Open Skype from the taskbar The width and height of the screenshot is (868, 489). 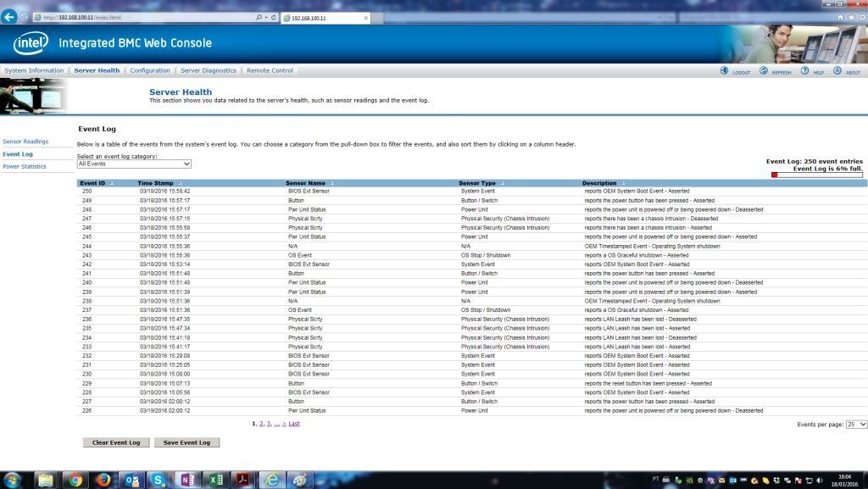(159, 480)
